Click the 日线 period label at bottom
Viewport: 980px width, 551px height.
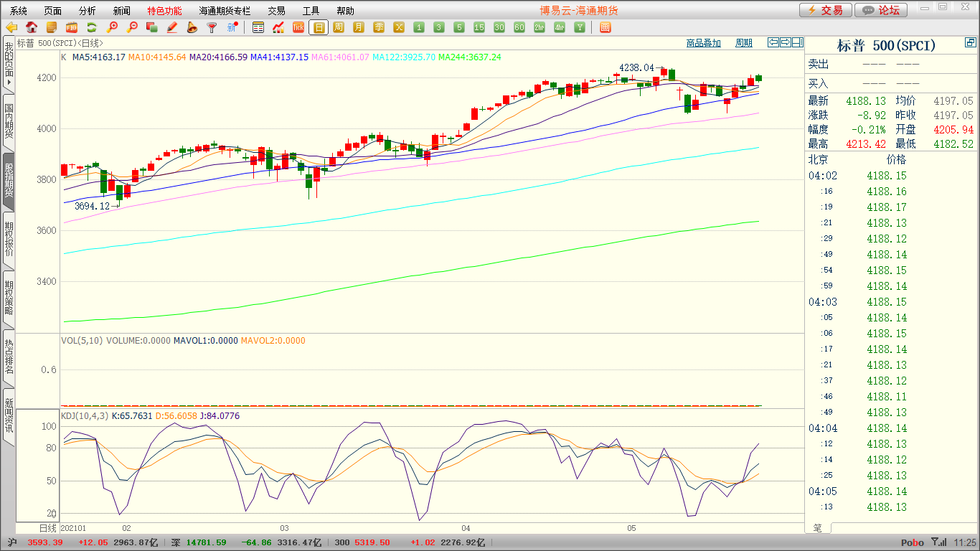pyautogui.click(x=47, y=528)
